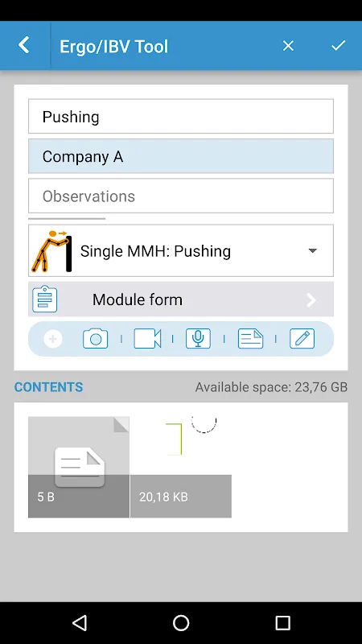This screenshot has width=362, height=644.
Task: Click the Observations input field
Action: click(181, 196)
